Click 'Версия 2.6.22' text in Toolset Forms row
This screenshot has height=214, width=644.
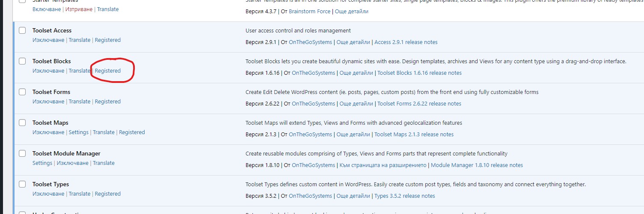pyautogui.click(x=262, y=103)
